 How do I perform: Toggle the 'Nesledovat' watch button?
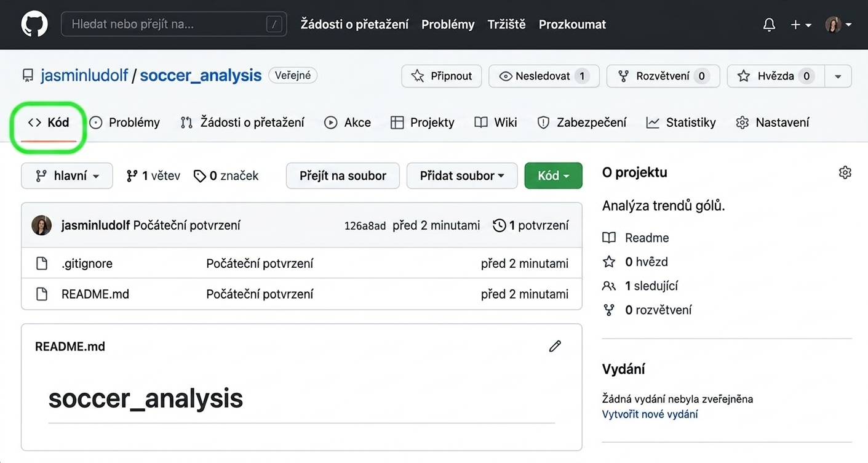pos(544,76)
